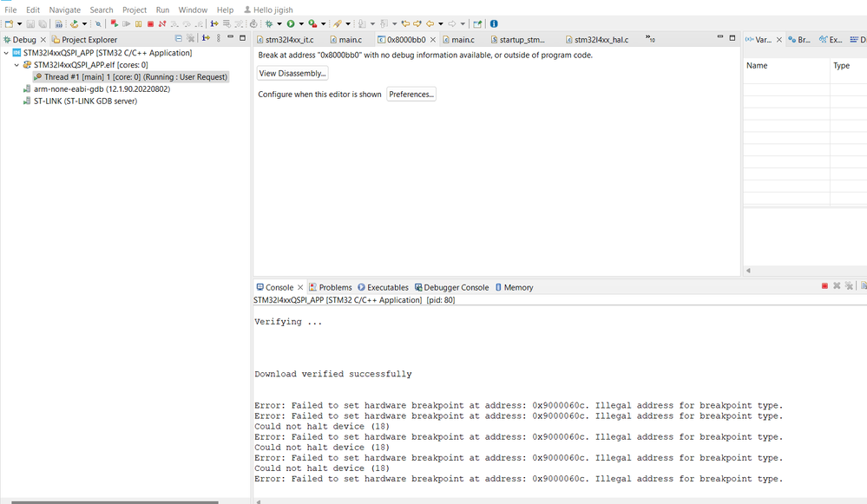Close the Console tab
The width and height of the screenshot is (867, 504).
(300, 287)
